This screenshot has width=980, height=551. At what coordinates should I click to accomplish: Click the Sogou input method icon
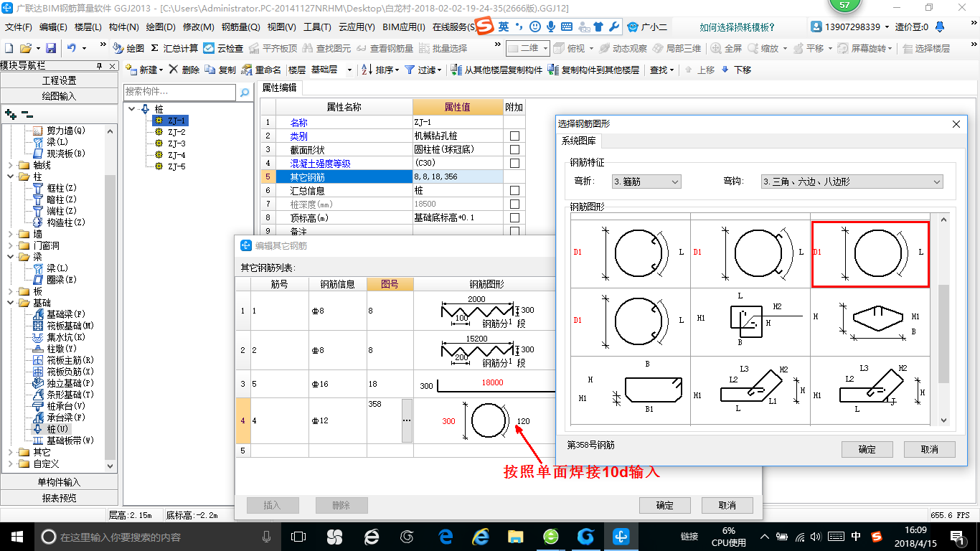(486, 27)
